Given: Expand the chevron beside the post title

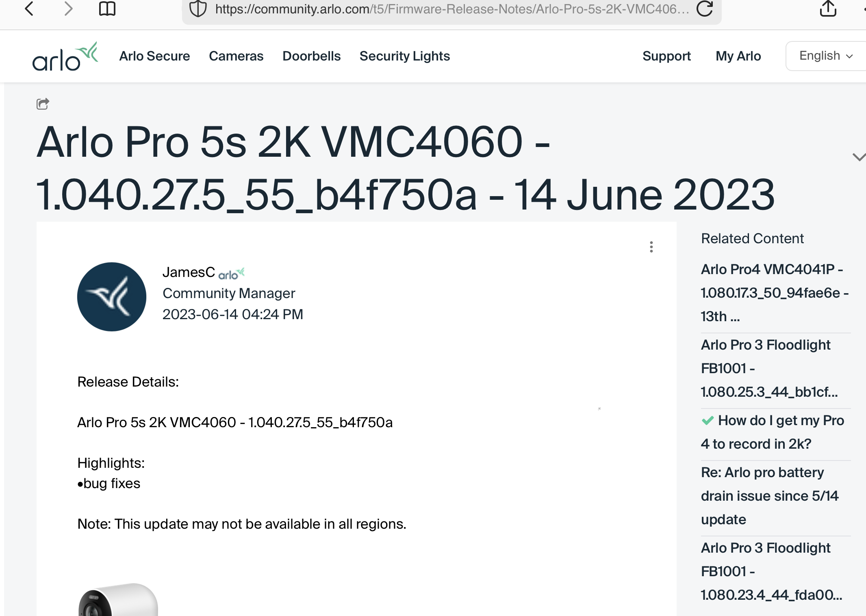Looking at the screenshot, I should tap(859, 157).
